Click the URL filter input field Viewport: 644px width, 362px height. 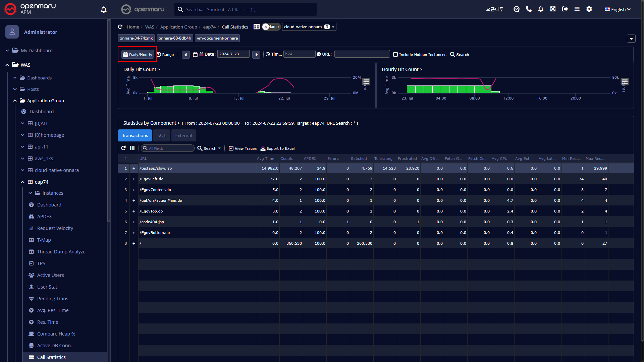362,54
